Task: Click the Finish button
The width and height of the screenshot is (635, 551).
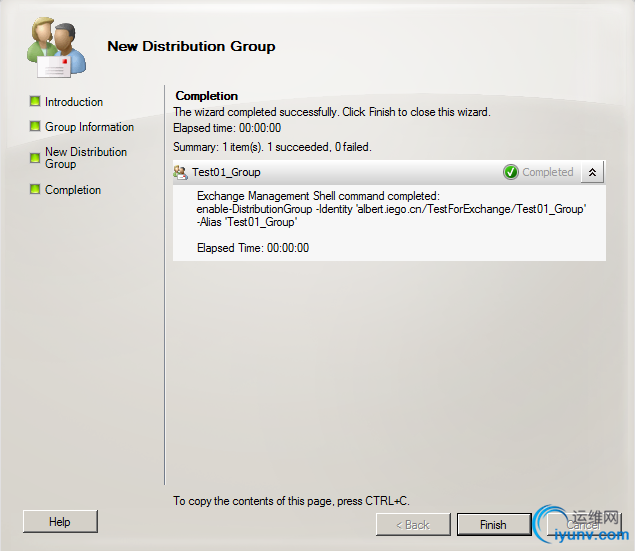Action: (x=494, y=524)
